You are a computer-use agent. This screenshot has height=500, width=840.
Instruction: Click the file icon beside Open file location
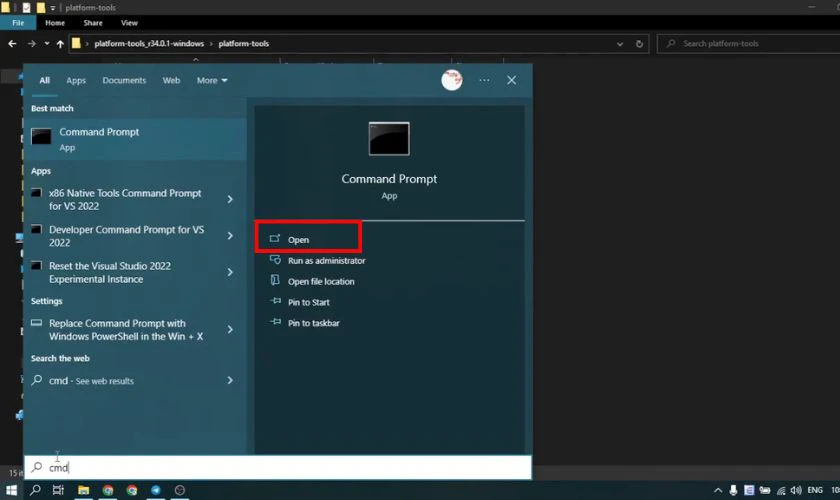click(275, 280)
